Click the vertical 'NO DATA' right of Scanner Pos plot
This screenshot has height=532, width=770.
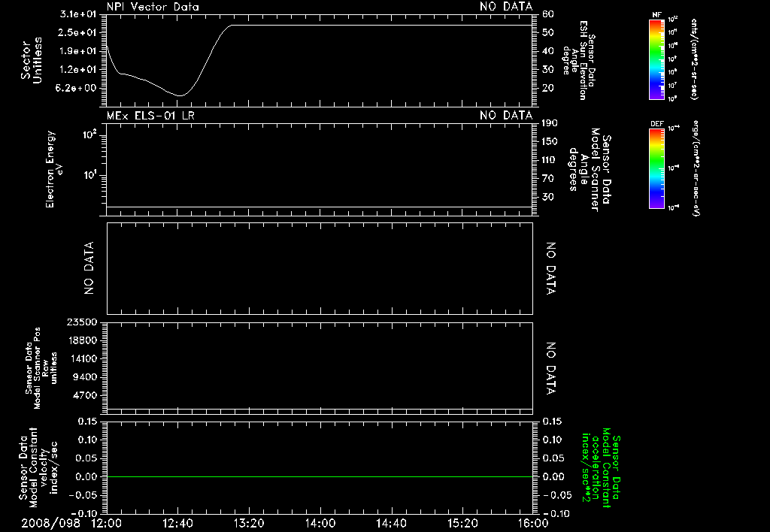click(x=550, y=369)
